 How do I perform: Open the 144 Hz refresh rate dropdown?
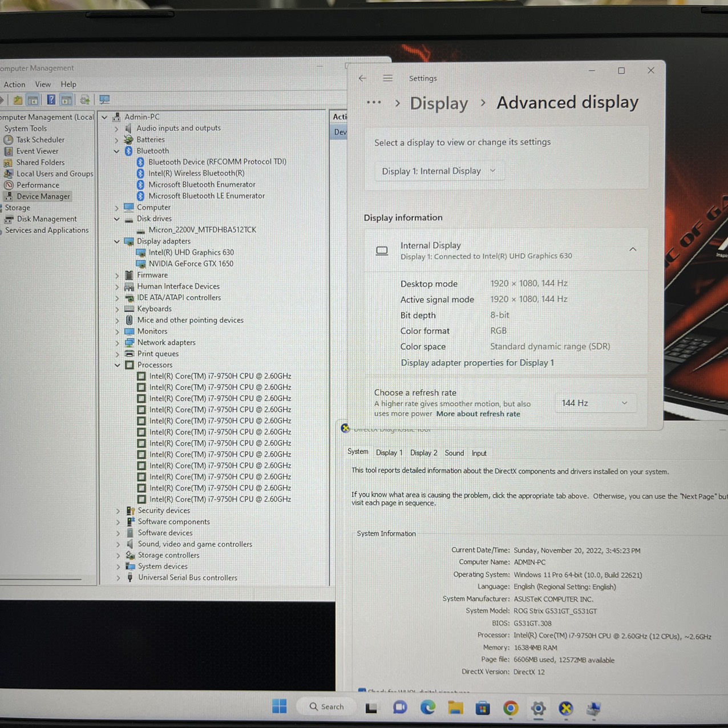595,403
